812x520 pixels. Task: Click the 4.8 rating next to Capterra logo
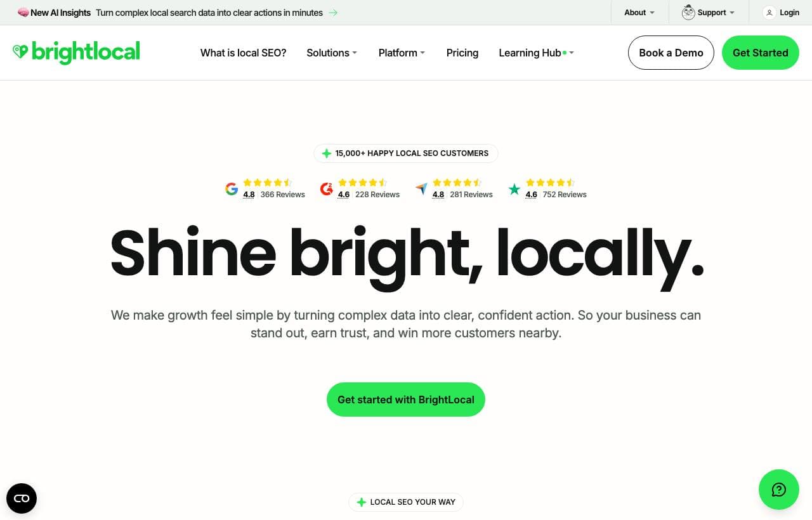coord(438,195)
